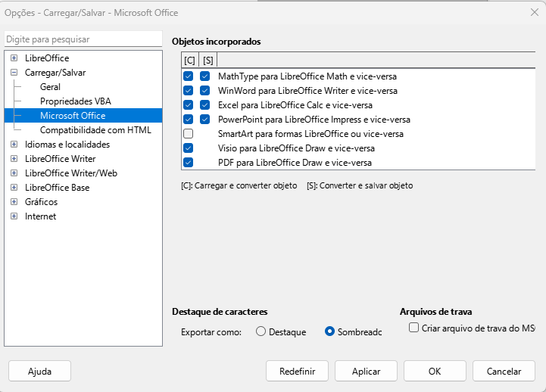Expand LibreOffice Writer node with plus icon

[14, 159]
